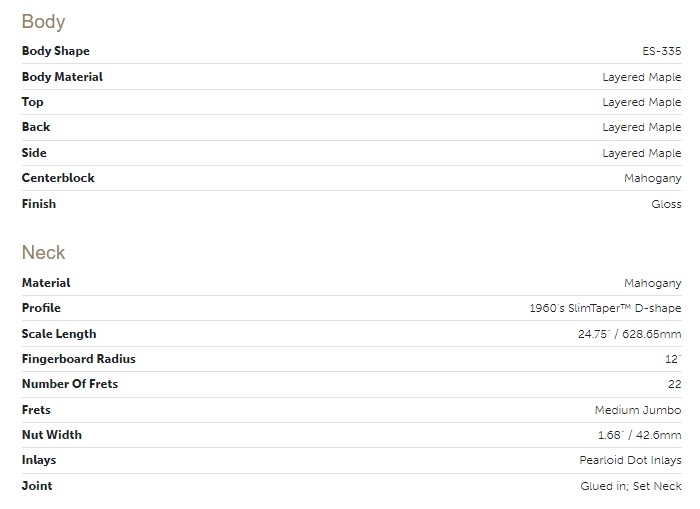
Task: Click the Body section heading
Action: (x=43, y=21)
